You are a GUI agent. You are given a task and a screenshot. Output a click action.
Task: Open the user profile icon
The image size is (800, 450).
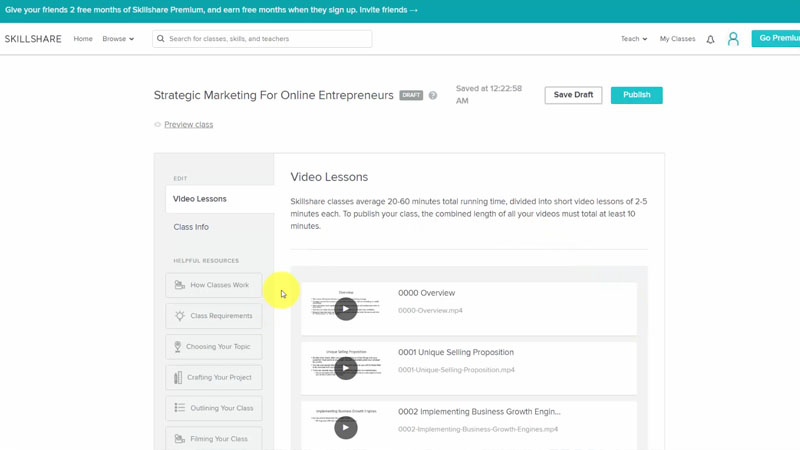733,39
